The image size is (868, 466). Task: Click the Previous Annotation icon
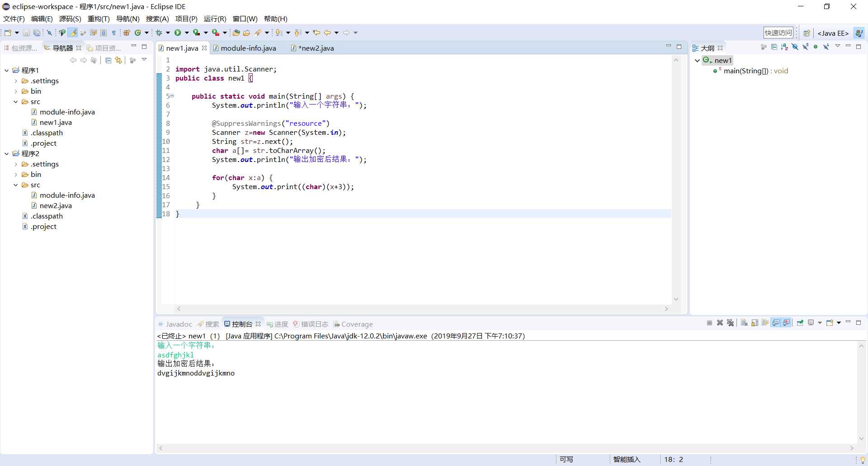coord(297,33)
